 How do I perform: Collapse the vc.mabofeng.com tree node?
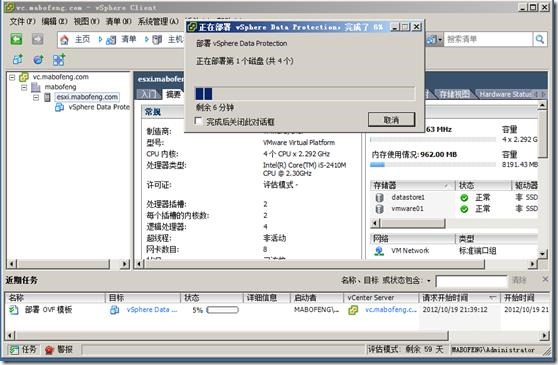coord(12,77)
